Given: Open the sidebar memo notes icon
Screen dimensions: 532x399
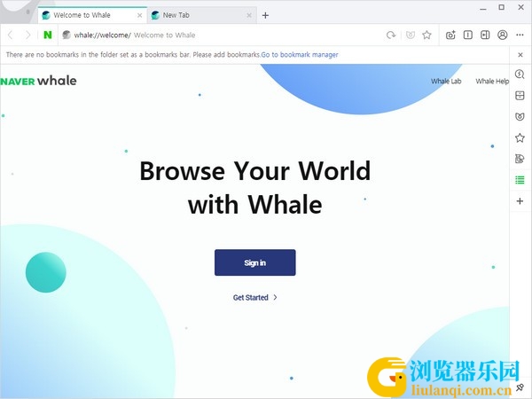Looking at the screenshot, I should [520, 159].
